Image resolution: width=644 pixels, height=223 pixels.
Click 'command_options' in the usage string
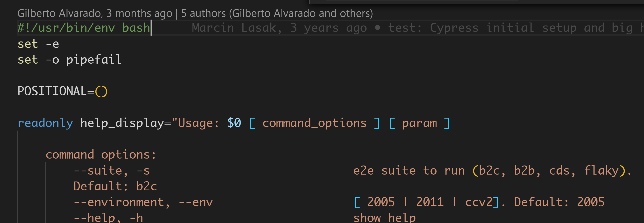(315, 123)
